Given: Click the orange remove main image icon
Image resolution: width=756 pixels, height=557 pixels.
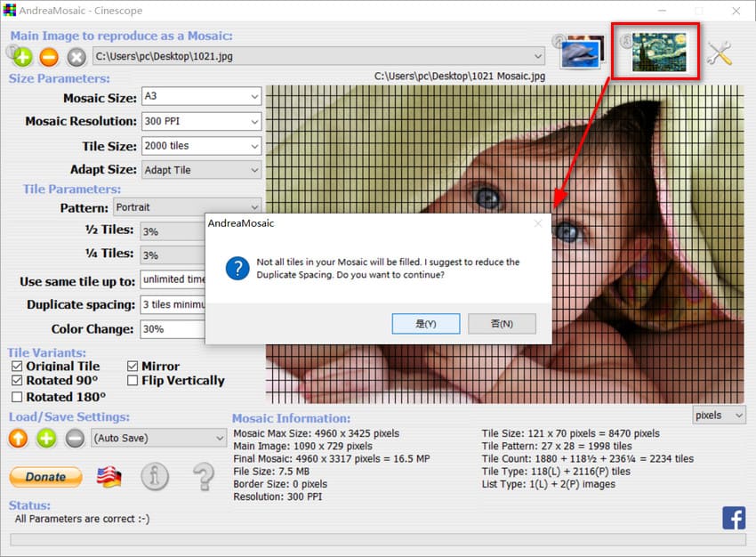Looking at the screenshot, I should (x=49, y=57).
